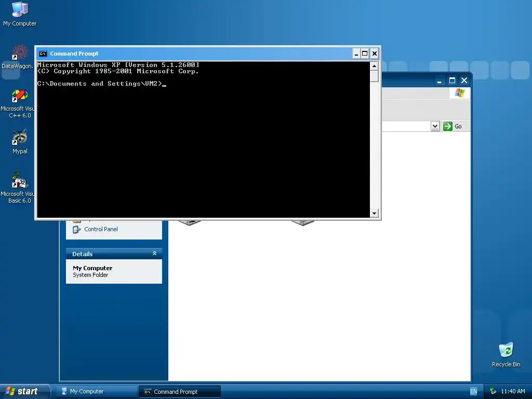Viewport: 532px width, 399px height.
Task: Click Command Prompt taskbar button
Action: pyautogui.click(x=179, y=392)
